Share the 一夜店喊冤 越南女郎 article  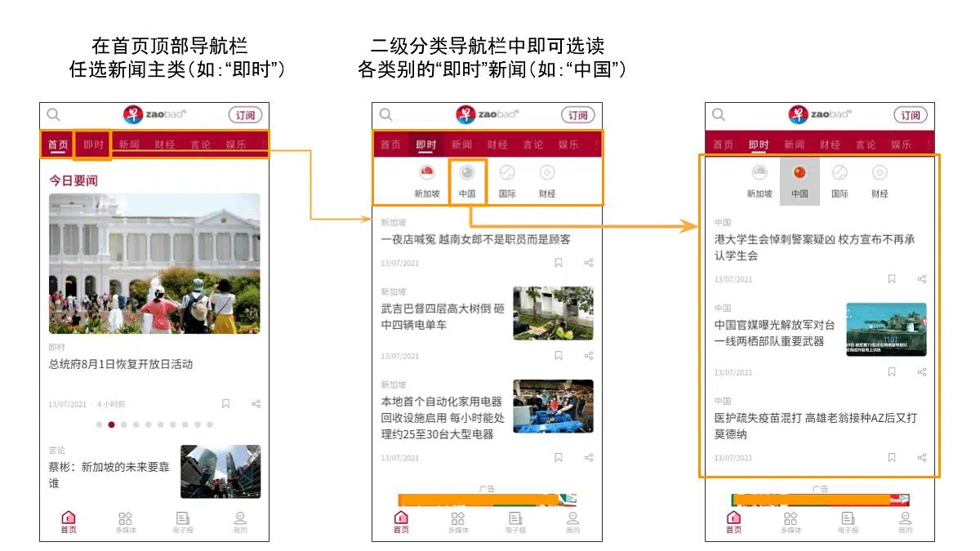(x=588, y=263)
